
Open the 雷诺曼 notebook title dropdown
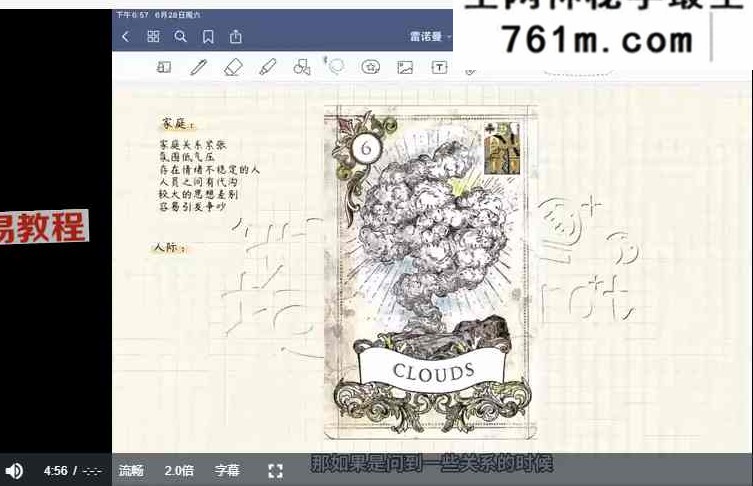pyautogui.click(x=430, y=36)
